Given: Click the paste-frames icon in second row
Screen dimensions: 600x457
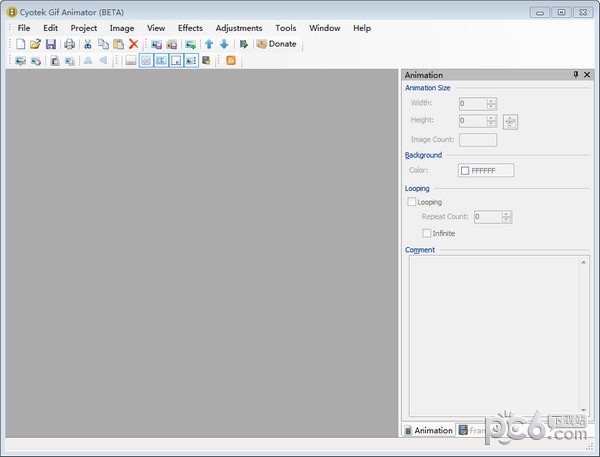Looking at the screenshot, I should point(55,60).
